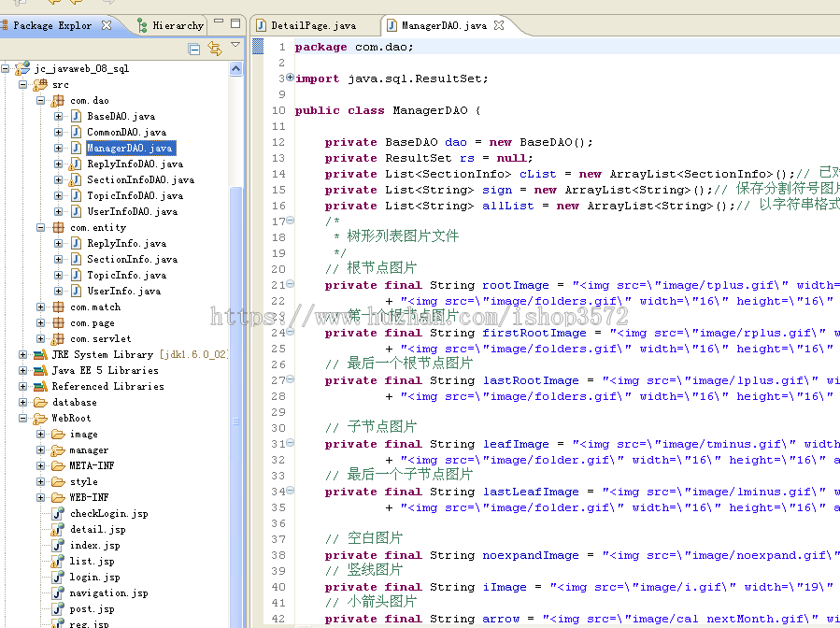840x628 pixels.
Task: Collapse the com.entity package
Action: 41,227
